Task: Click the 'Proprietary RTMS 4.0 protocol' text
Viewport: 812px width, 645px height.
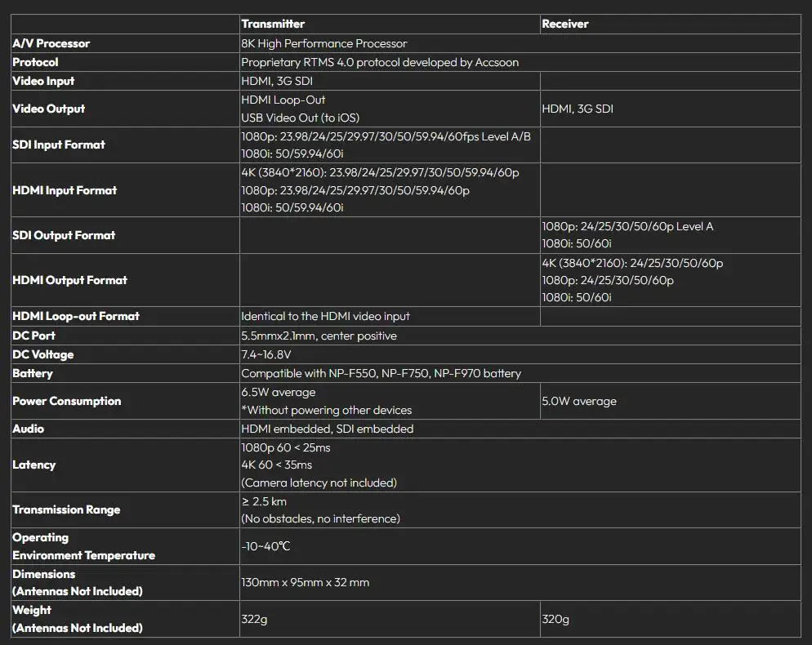Action: click(380, 62)
